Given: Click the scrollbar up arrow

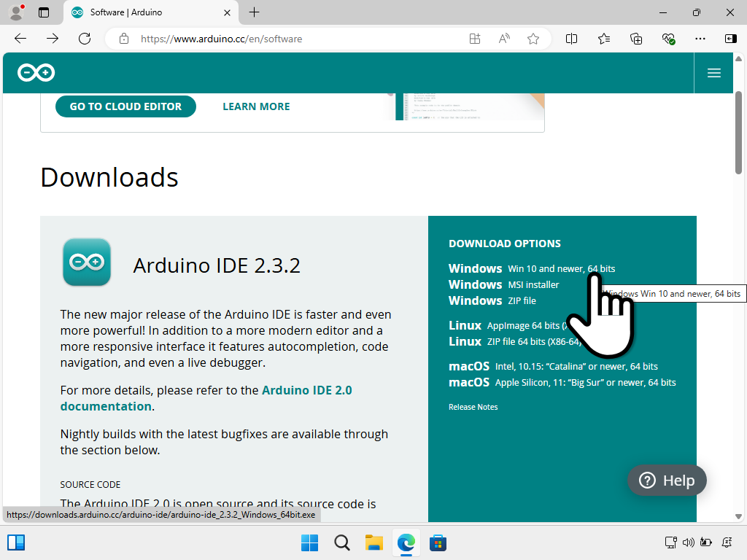Looking at the screenshot, I should tap(738, 58).
